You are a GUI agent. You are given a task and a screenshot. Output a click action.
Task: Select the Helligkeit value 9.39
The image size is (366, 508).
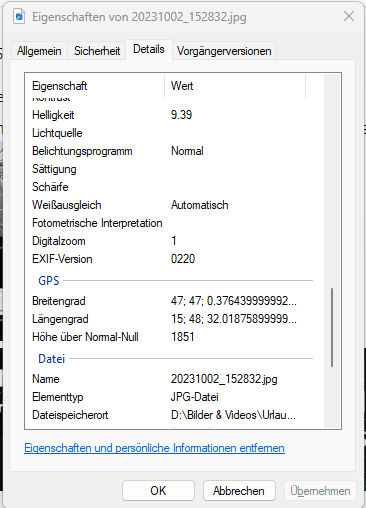coord(181,115)
